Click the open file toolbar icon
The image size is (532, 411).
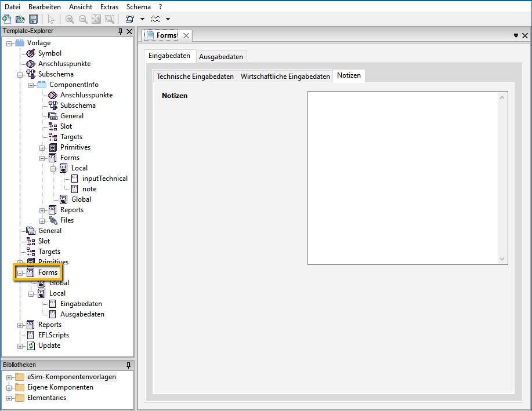[20, 19]
